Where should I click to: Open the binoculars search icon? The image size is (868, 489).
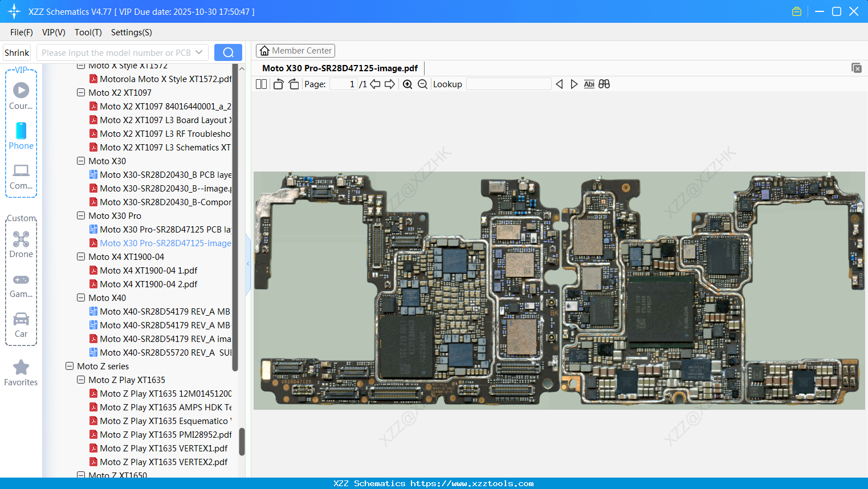(x=604, y=84)
